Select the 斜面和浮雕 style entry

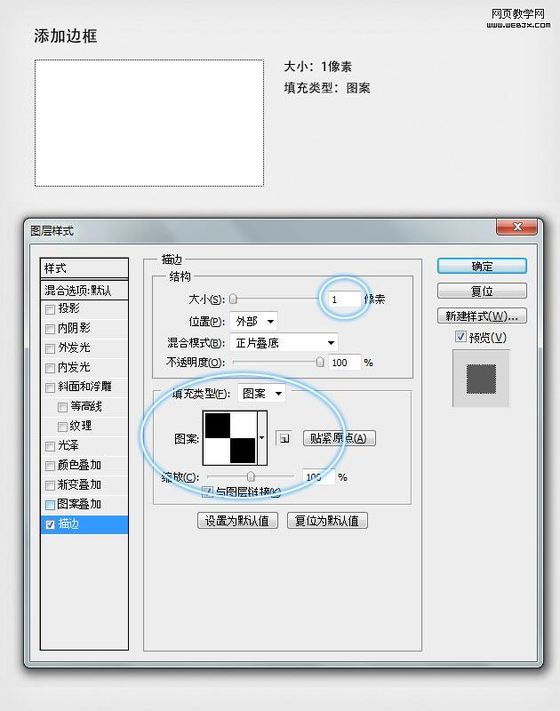84,387
